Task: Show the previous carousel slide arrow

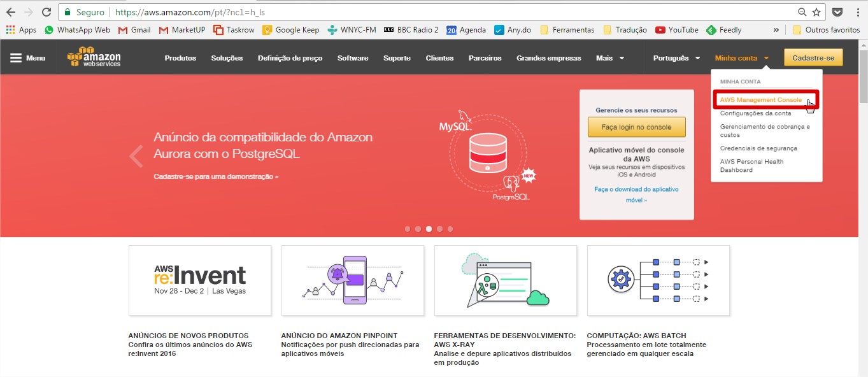Action: (136, 156)
